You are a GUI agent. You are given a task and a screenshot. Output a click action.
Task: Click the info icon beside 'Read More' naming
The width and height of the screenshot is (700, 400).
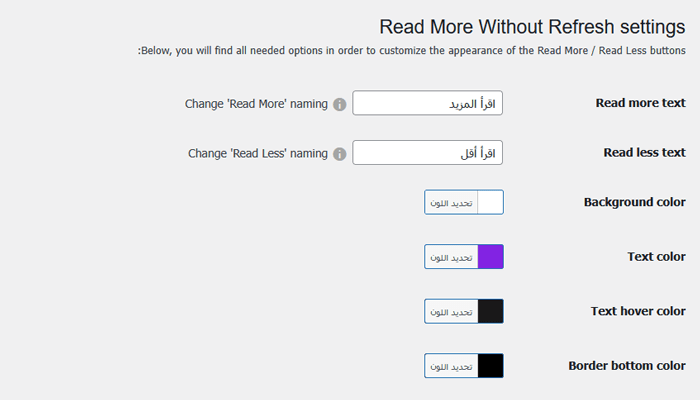pos(340,104)
